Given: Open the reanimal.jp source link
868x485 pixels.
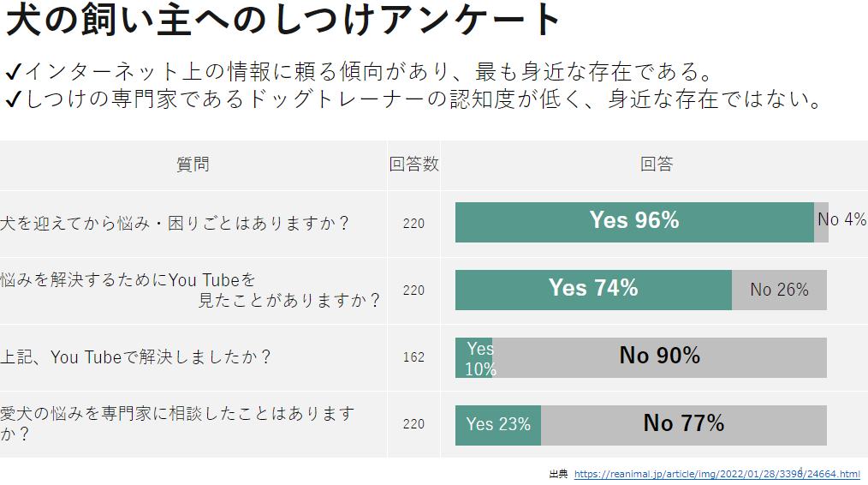Looking at the screenshot, I should (716, 474).
